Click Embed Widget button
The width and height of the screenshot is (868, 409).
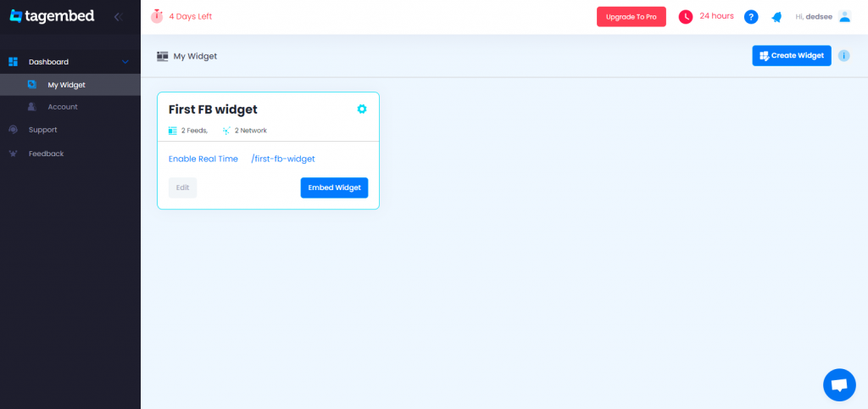(334, 188)
